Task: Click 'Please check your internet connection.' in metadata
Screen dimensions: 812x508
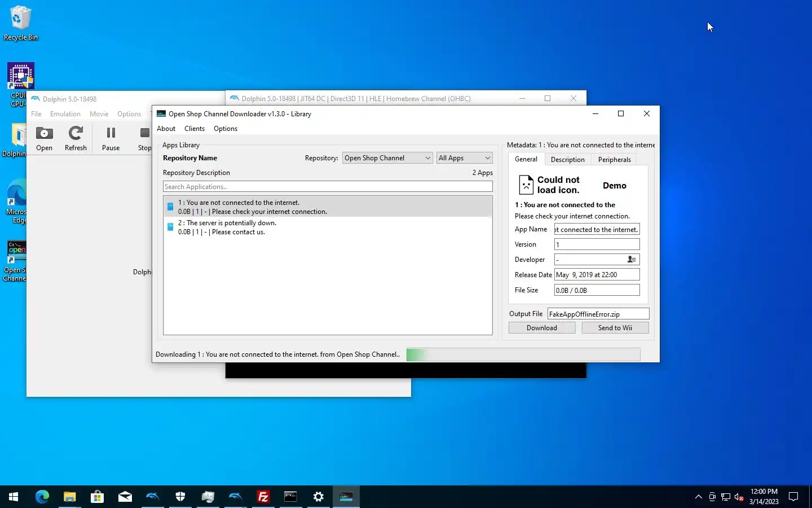Action: click(x=572, y=216)
